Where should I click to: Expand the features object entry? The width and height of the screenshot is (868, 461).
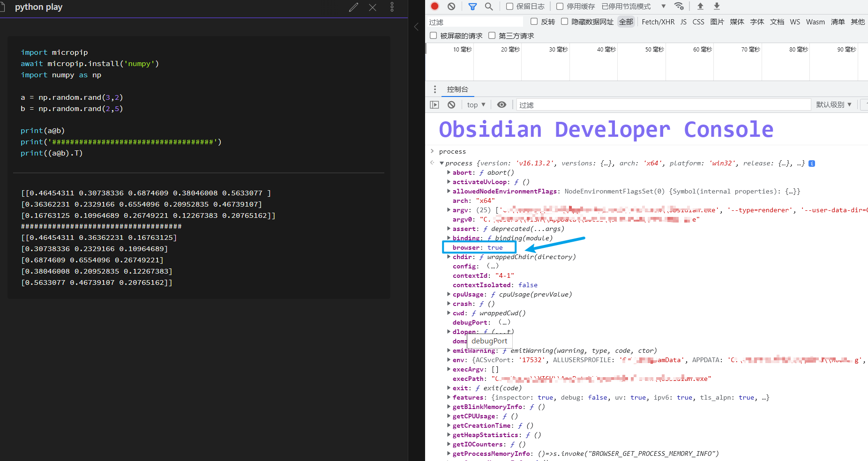coord(449,397)
